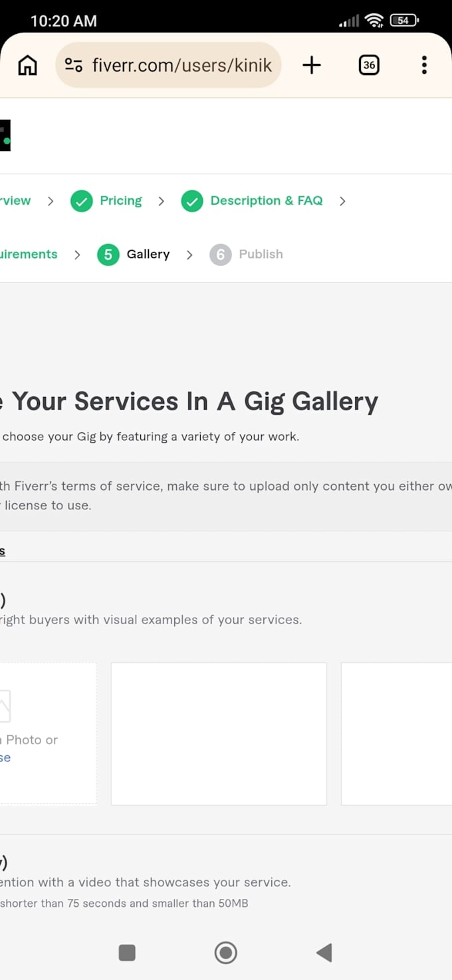Image resolution: width=452 pixels, height=980 pixels.
Task: Open the Publish step label
Action: point(261,255)
